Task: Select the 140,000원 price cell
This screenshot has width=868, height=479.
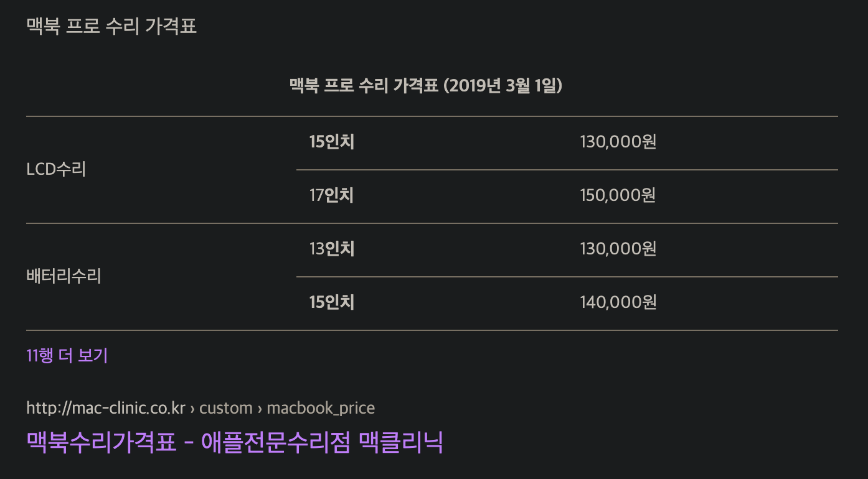Action: tap(618, 303)
